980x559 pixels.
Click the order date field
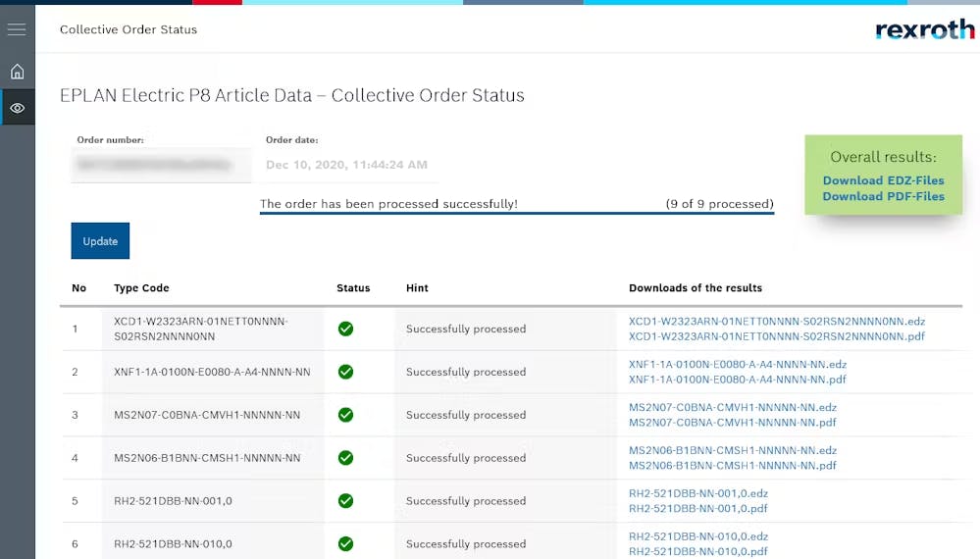tap(347, 165)
